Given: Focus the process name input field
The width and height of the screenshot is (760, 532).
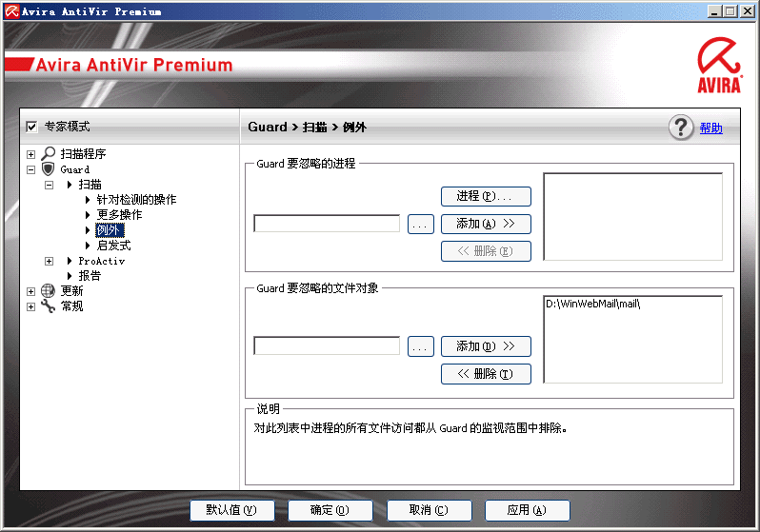Looking at the screenshot, I should (x=327, y=224).
